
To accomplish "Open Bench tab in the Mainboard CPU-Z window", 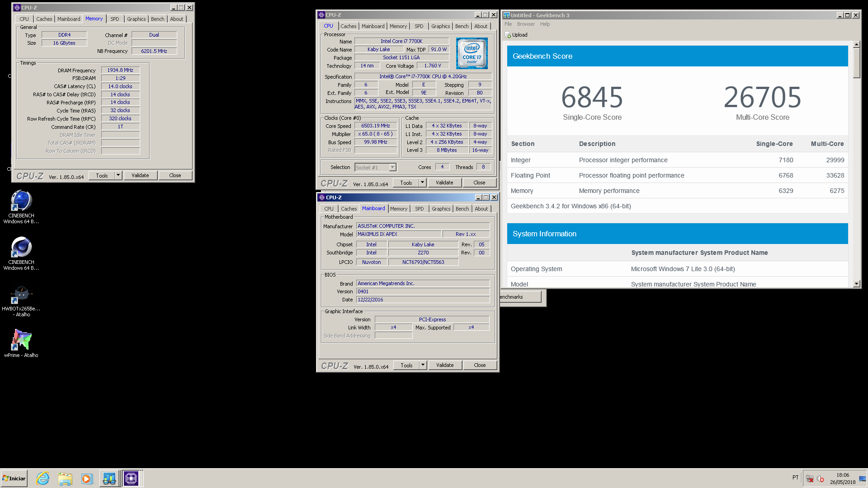I will tap(462, 209).
